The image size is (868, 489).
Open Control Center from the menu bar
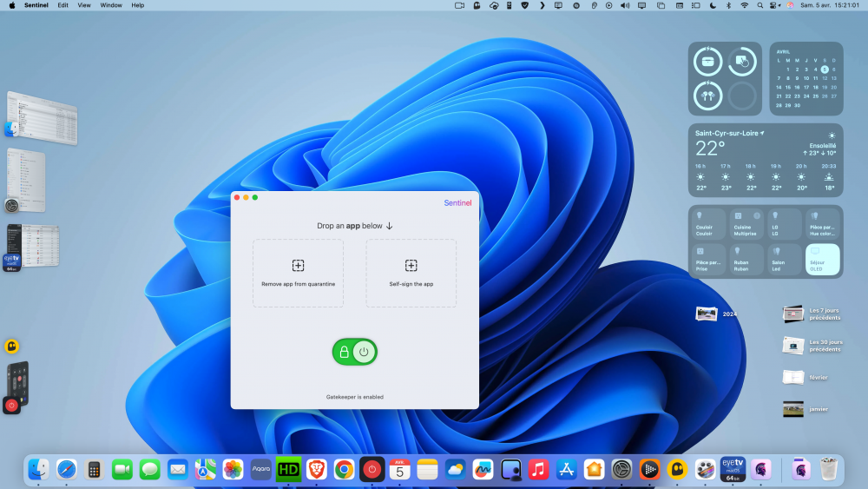pyautogui.click(x=775, y=5)
